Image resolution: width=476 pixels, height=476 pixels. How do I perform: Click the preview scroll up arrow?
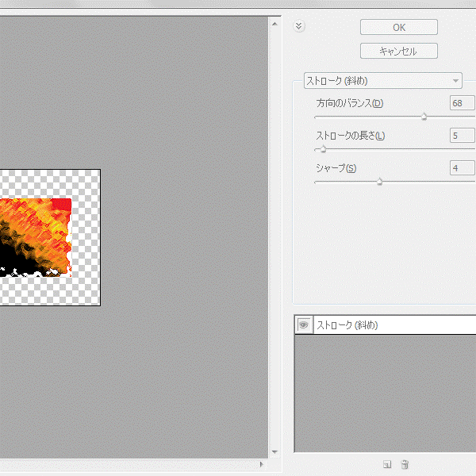tap(274, 24)
